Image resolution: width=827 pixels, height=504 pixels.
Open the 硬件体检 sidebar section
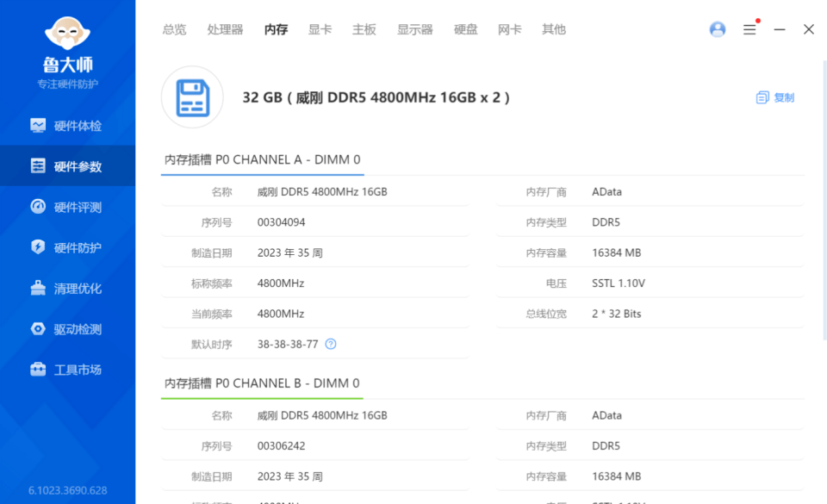[67, 125]
